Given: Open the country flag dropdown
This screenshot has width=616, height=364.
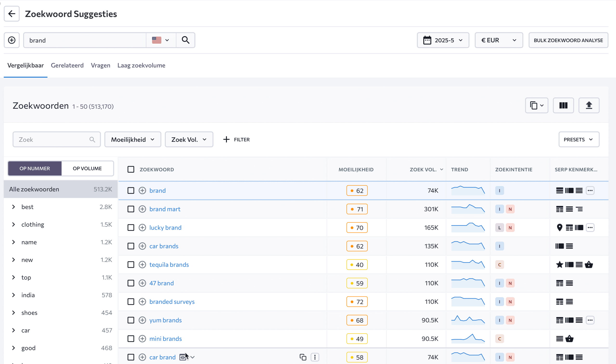Looking at the screenshot, I should 161,40.
